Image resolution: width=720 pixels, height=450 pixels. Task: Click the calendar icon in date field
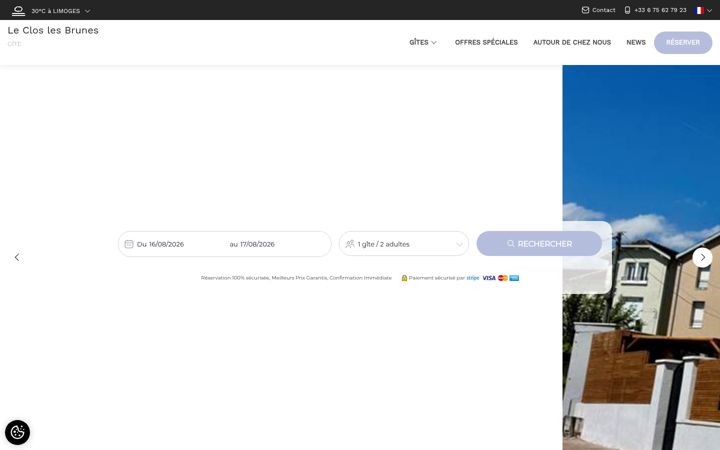[x=129, y=244]
